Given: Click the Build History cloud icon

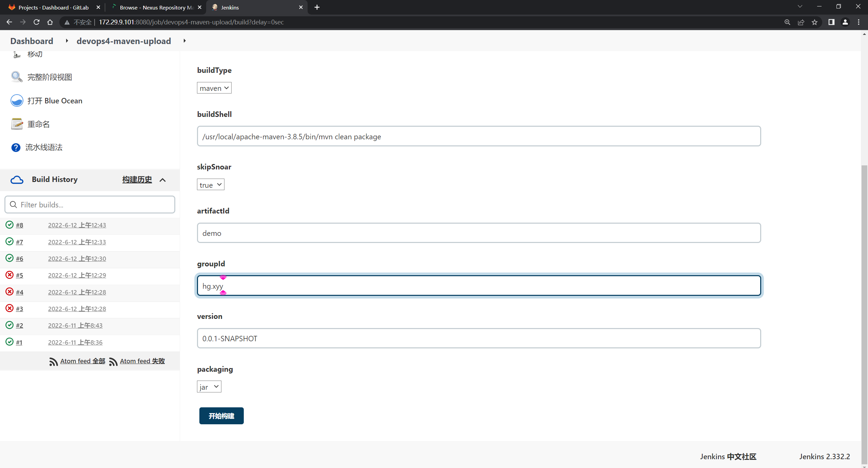Looking at the screenshot, I should point(17,180).
